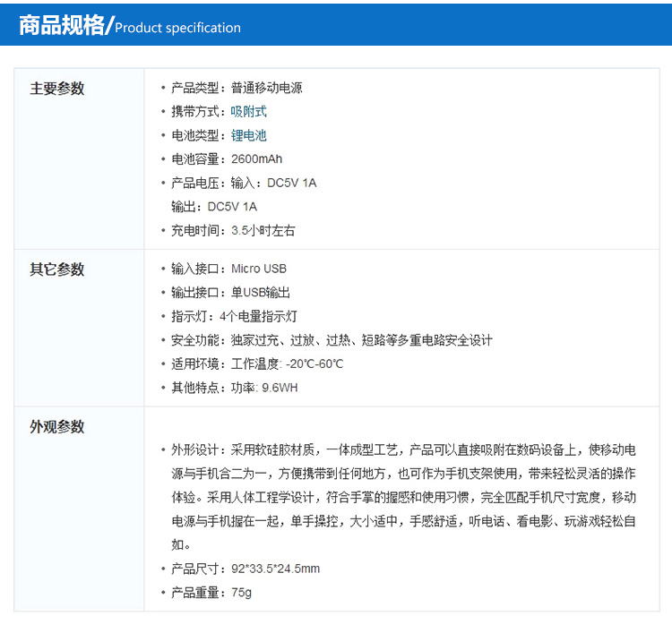The height and width of the screenshot is (633, 672).
Task: Click the 适用环境 working temperature line
Action: pos(257,364)
